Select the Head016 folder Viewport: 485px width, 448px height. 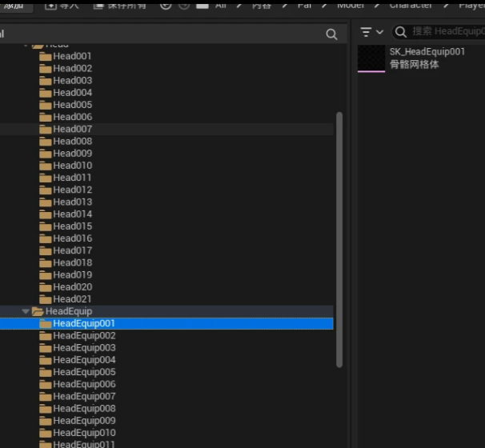(72, 238)
